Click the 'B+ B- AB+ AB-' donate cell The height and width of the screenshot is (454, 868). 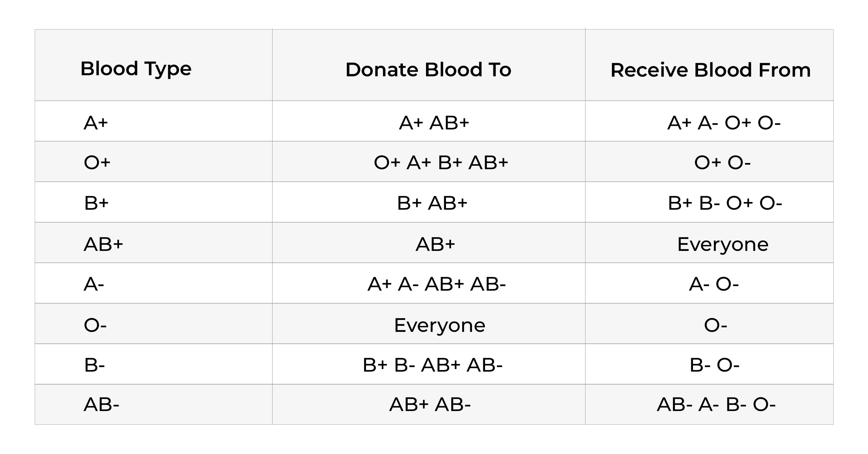coord(433,365)
